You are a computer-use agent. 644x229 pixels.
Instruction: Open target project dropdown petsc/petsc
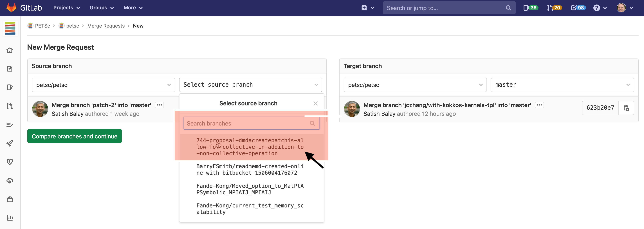[x=415, y=85]
